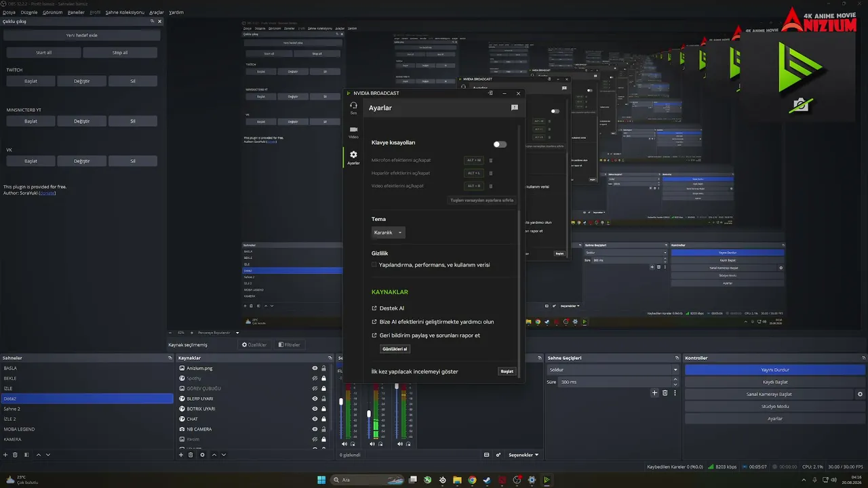Open the Düzenle menu
The width and height of the screenshot is (868, 488).
pos(29,12)
